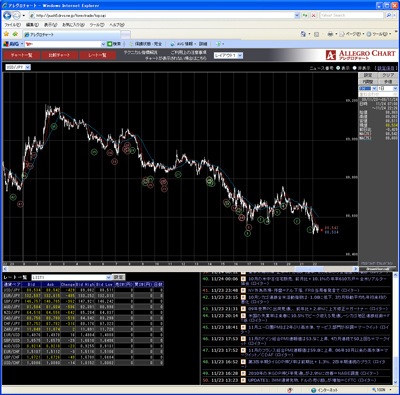The image size is (400, 395).
Task: Open the AVG search box dropdown arrow
Action: (x=103, y=44)
